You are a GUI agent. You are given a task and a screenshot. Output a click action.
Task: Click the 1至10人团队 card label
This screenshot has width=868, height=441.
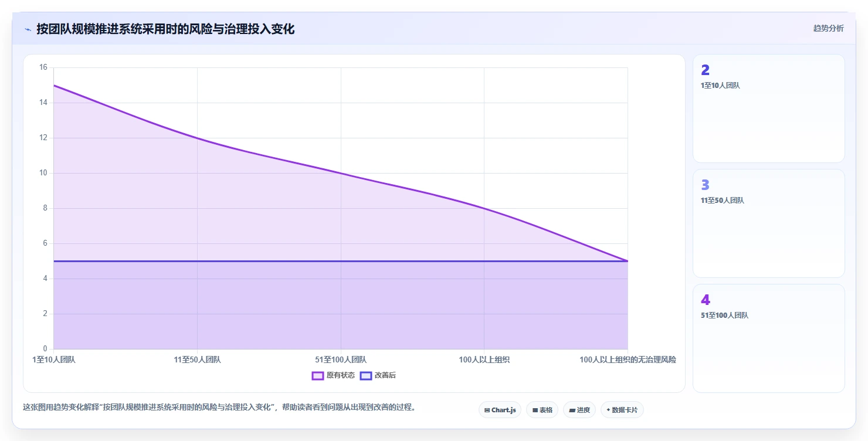720,86
